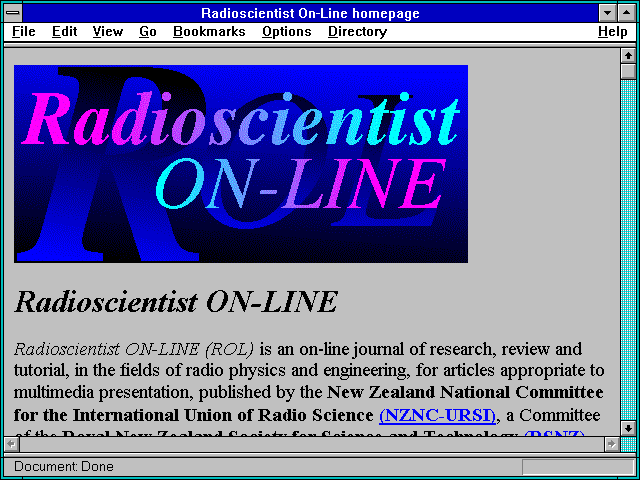640x480 pixels.
Task: Click vertical scrollbar down arrow
Action: (628, 428)
